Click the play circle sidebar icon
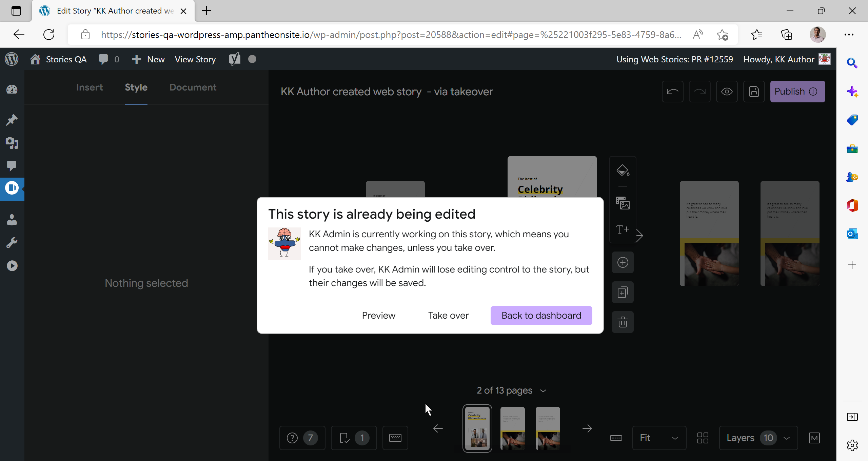 12,266
